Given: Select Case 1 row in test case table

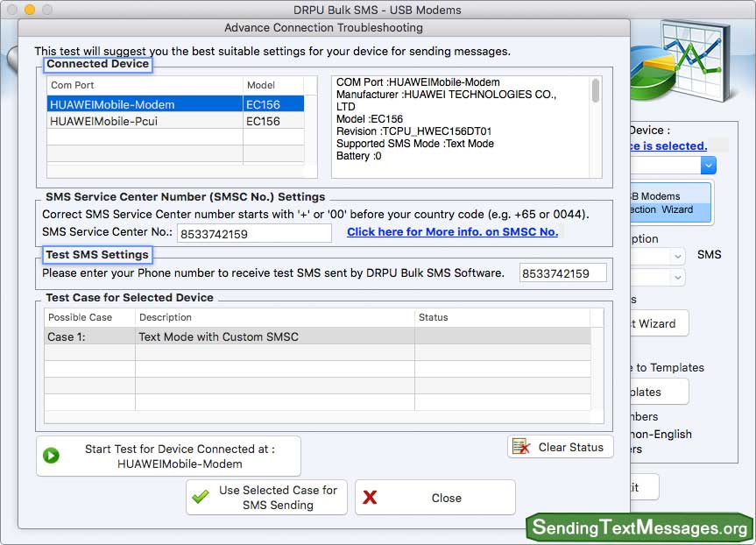Looking at the screenshot, I should pos(317,336).
